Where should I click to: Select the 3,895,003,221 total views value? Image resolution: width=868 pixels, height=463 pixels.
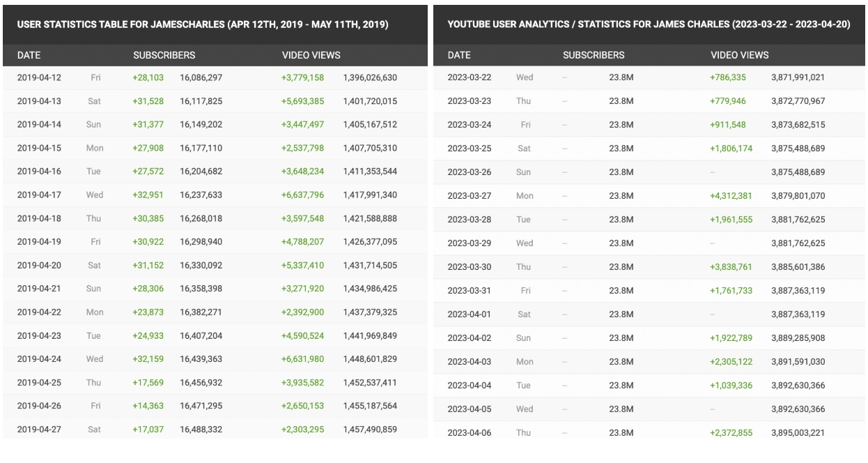(798, 433)
